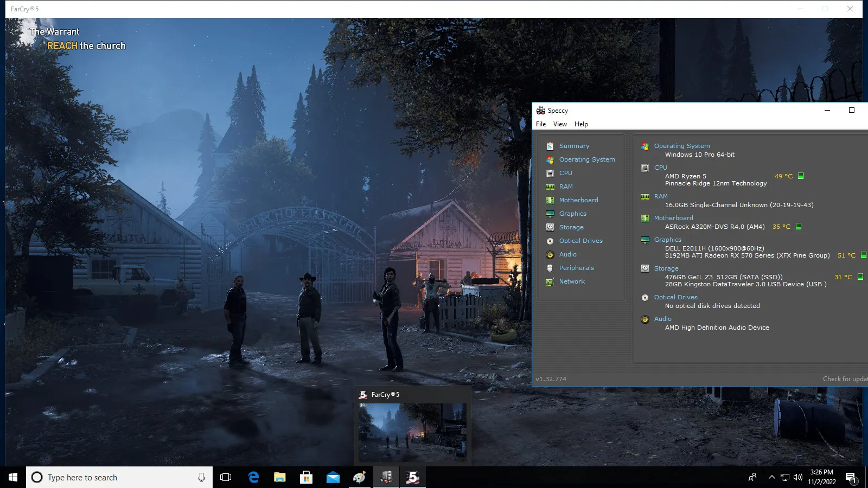Image resolution: width=868 pixels, height=488 pixels.
Task: Open the Storage heading link in summary
Action: click(x=666, y=268)
